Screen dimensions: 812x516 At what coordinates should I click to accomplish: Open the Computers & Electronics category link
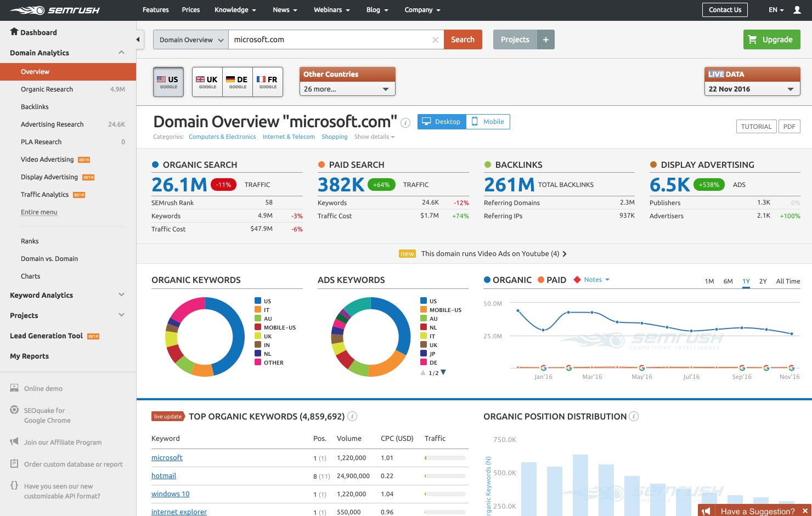point(222,137)
